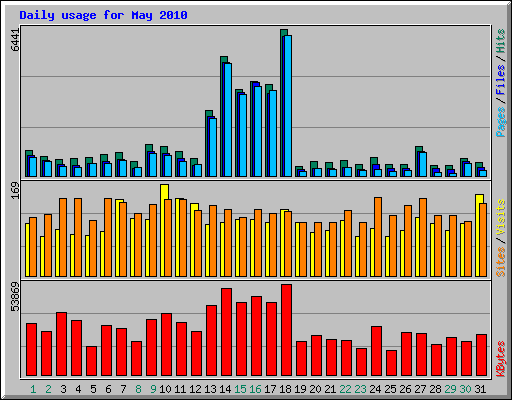Click day 22 on the x-axis
Image resolution: width=512 pixels, height=400 pixels.
coord(345,389)
